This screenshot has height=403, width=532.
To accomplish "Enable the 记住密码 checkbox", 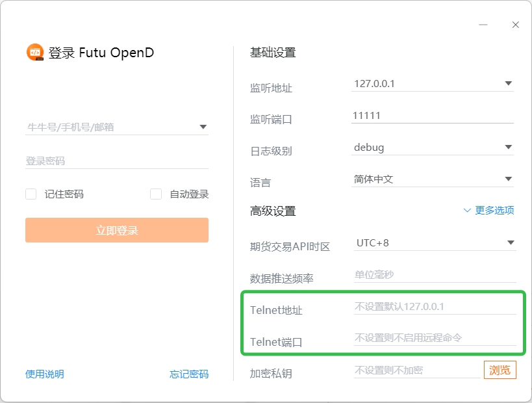I will pos(31,194).
